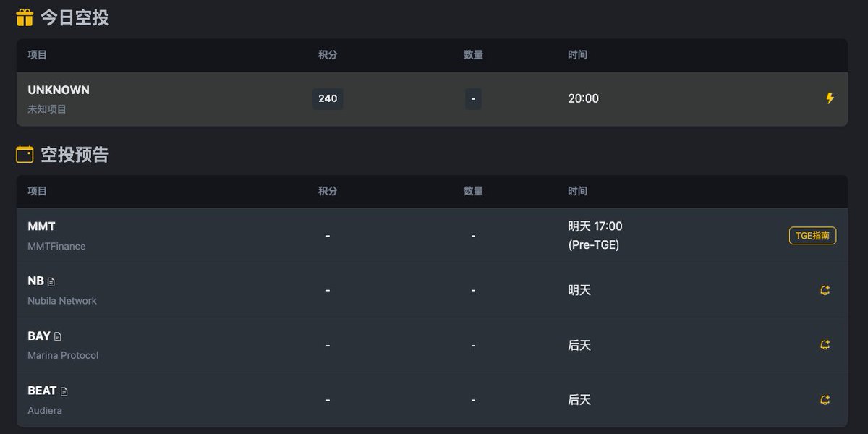Select the UNKNOWN airdrop row title
Screen dimensions: 868x434
point(59,90)
